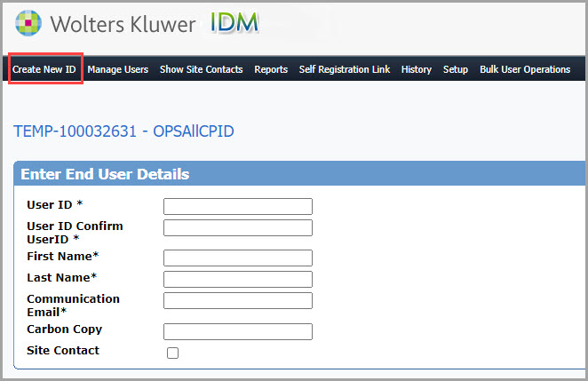Open the Reports menu item
This screenshot has width=588, height=381.
pyautogui.click(x=271, y=69)
